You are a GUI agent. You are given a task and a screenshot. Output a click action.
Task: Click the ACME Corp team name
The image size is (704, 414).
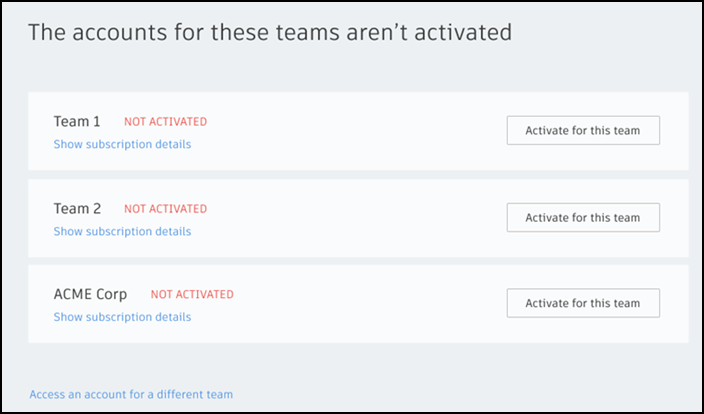coord(90,295)
